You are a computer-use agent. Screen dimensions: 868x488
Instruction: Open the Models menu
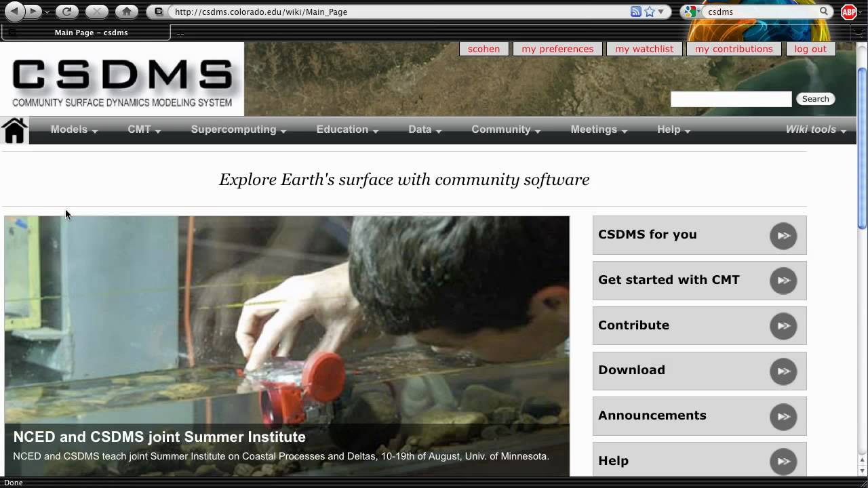coord(74,129)
